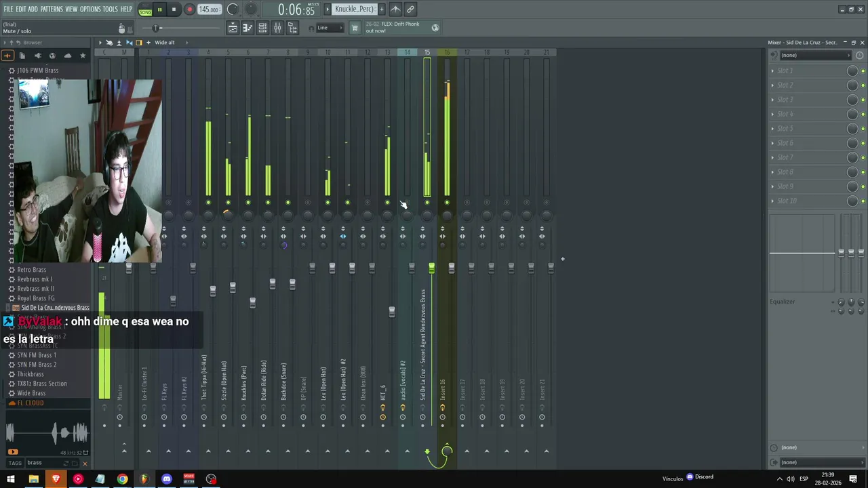Open the pattern selector Knuckle..Perc)

(355, 9)
